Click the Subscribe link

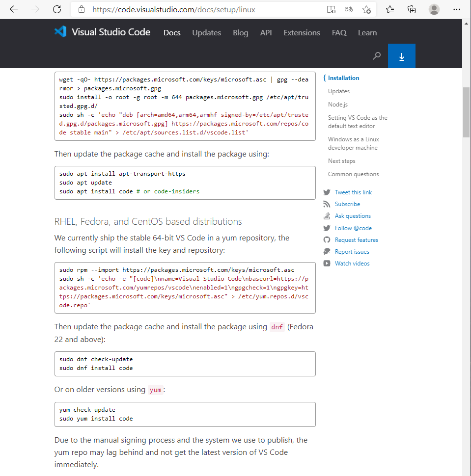[x=347, y=204]
